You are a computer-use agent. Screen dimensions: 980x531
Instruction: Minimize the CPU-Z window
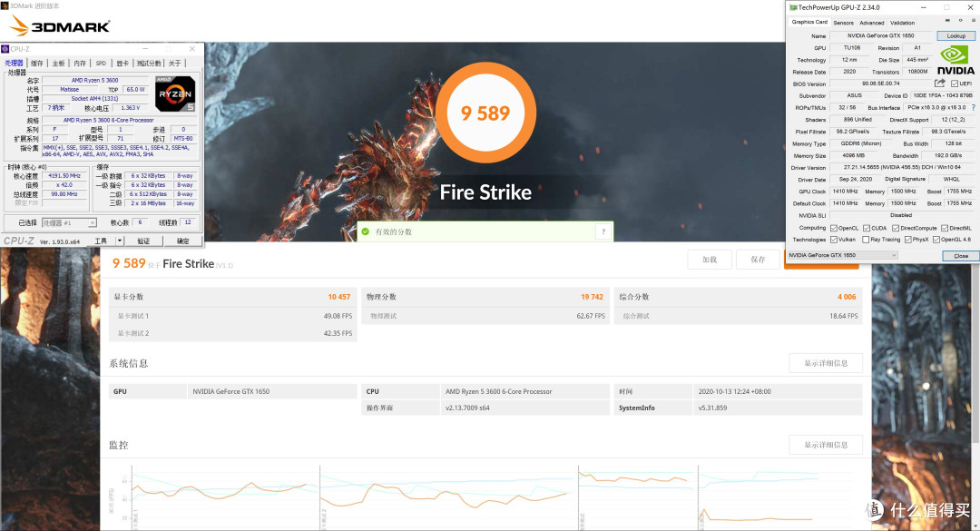pyautogui.click(x=145, y=49)
